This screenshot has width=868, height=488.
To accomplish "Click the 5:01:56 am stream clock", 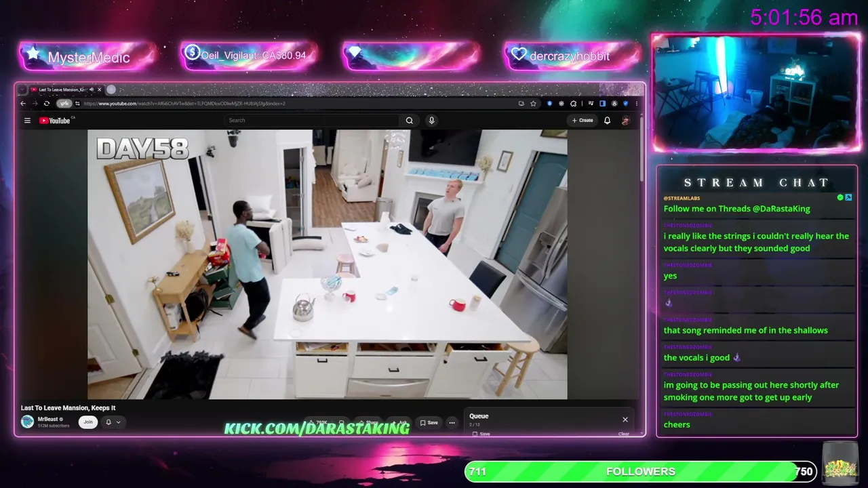I will 804,18.
